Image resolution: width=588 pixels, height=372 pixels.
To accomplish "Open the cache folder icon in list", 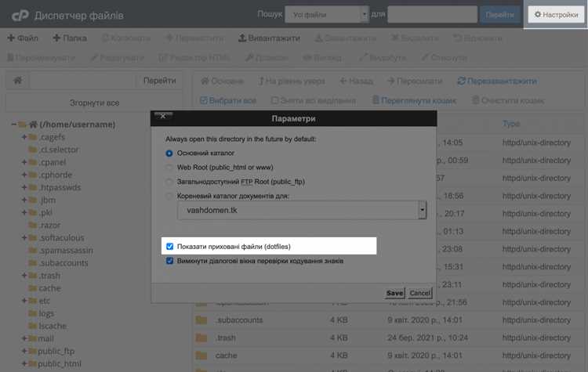I will pyautogui.click(x=201, y=355).
